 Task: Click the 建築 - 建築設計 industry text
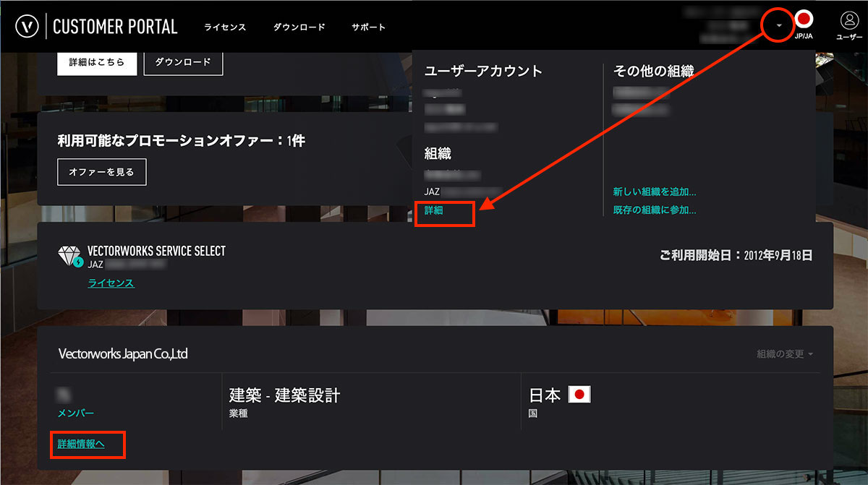click(x=284, y=395)
